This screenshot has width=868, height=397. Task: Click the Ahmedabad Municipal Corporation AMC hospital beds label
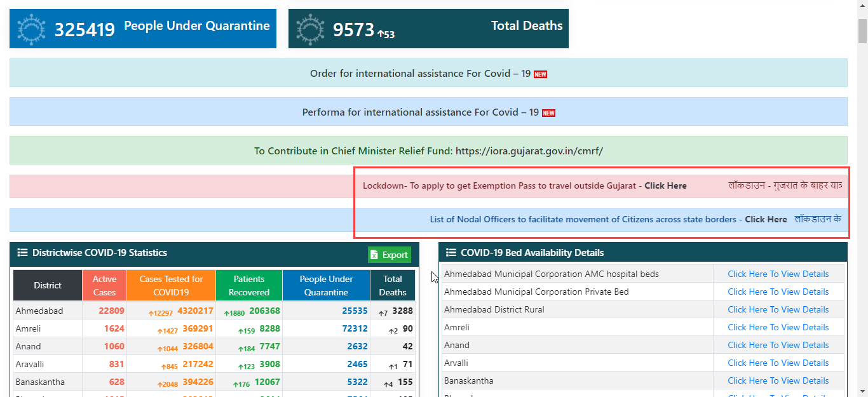[552, 274]
